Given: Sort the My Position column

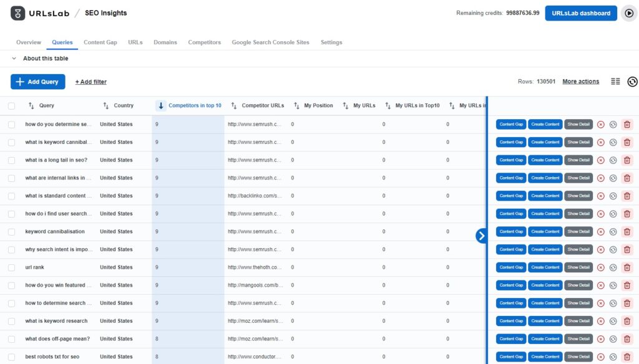Looking at the screenshot, I should click(x=296, y=105).
